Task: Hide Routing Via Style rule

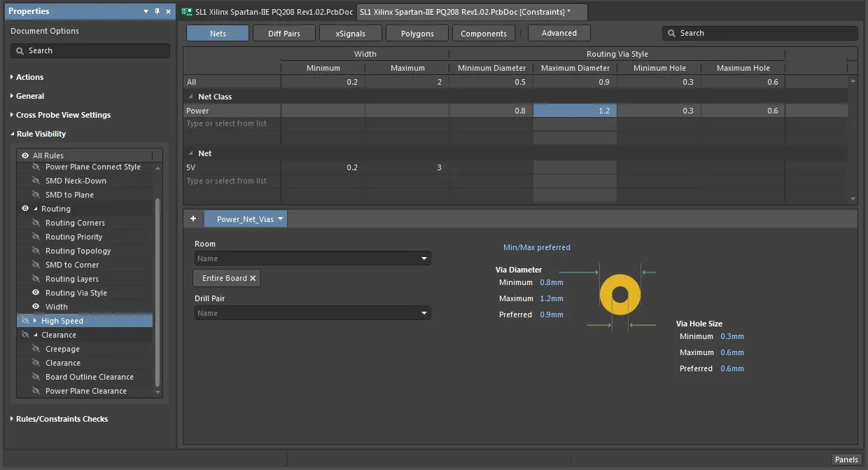Action: pyautogui.click(x=36, y=293)
